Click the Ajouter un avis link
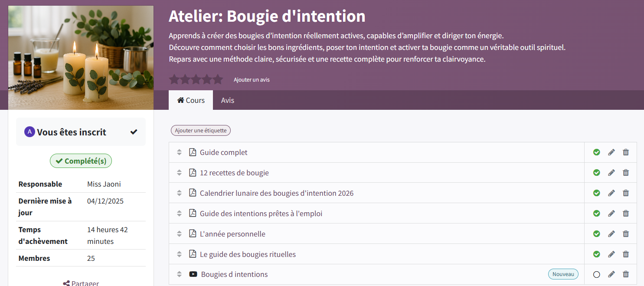The image size is (644, 286). pyautogui.click(x=252, y=80)
